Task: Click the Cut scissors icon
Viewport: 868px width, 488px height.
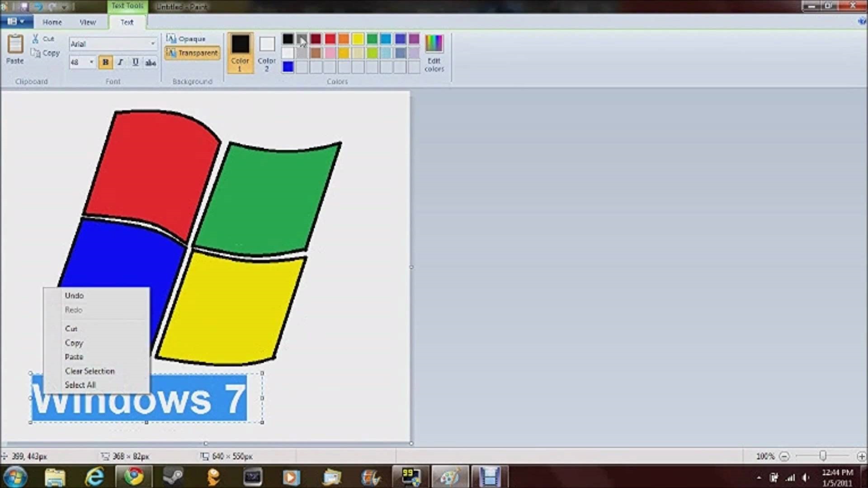Action: [x=35, y=39]
